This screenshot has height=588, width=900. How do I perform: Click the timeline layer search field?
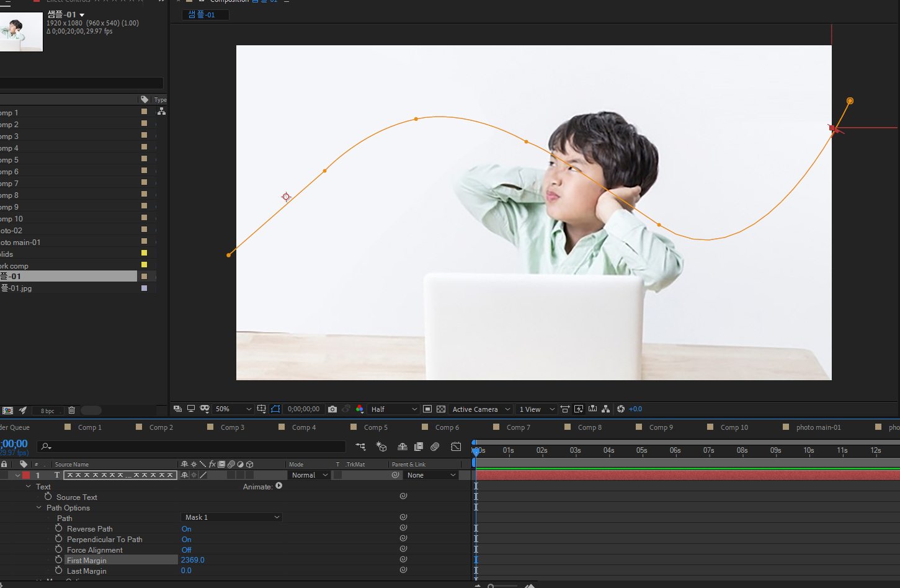pyautogui.click(x=191, y=447)
